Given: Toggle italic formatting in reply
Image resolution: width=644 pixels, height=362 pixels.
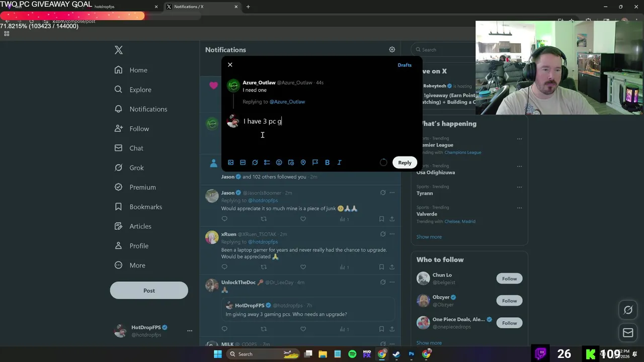Looking at the screenshot, I should click(x=339, y=162).
